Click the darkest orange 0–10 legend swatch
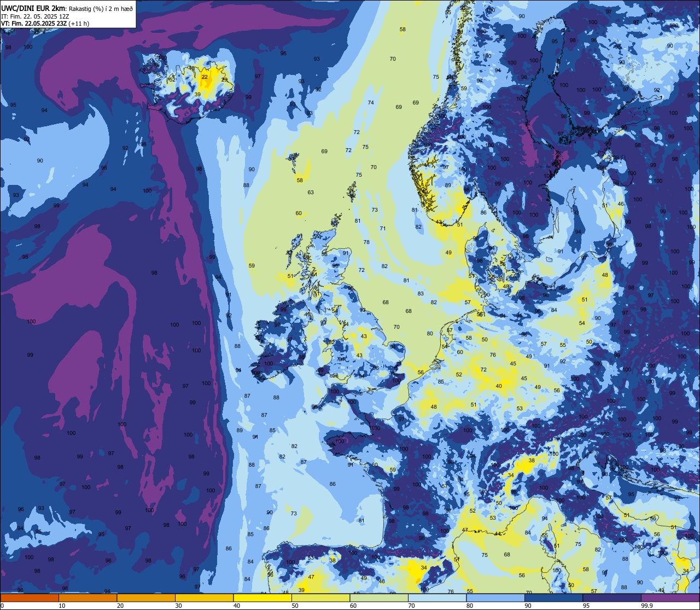 pos(30,597)
